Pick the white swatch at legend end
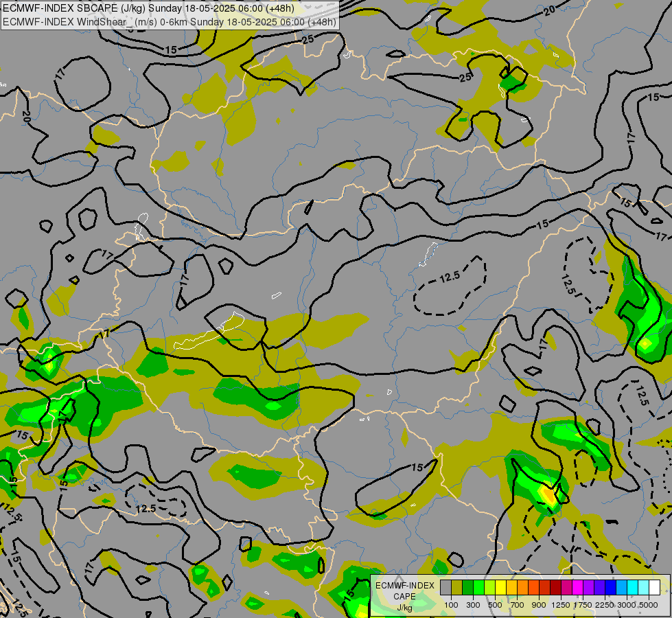672x618 pixels. (x=655, y=588)
